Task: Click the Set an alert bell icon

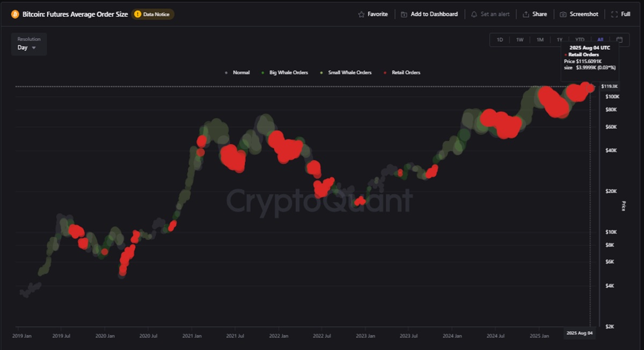Action: click(474, 14)
